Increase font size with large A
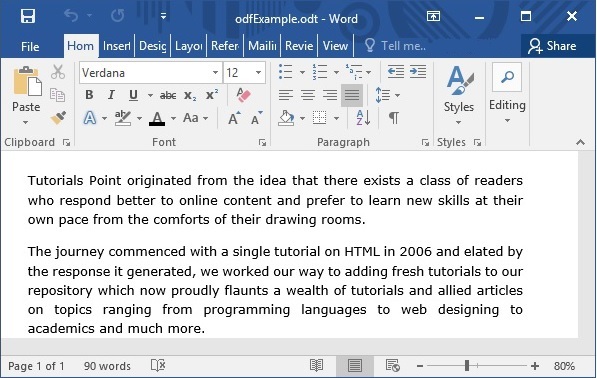This screenshot has height=378, width=597. pos(235,118)
